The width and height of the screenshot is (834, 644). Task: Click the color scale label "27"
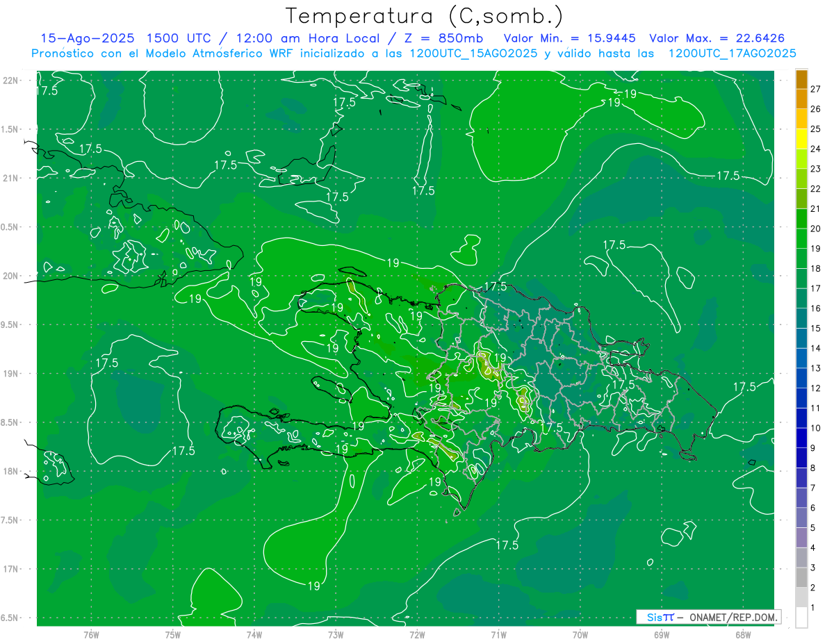pyautogui.click(x=816, y=88)
